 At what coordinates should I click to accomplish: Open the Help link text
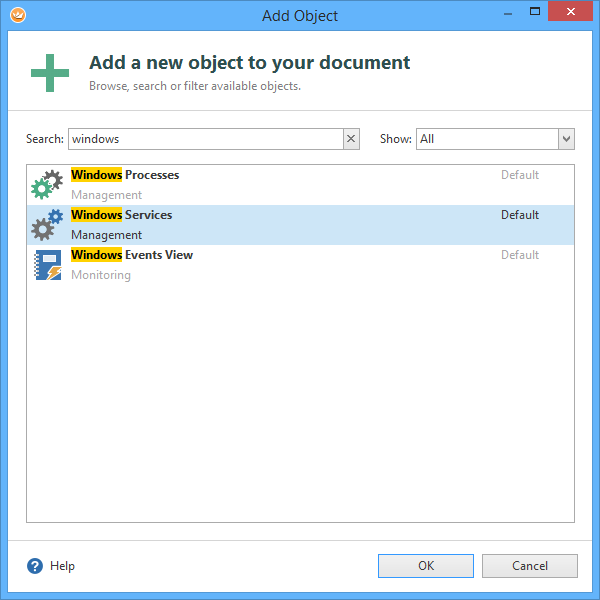click(62, 566)
